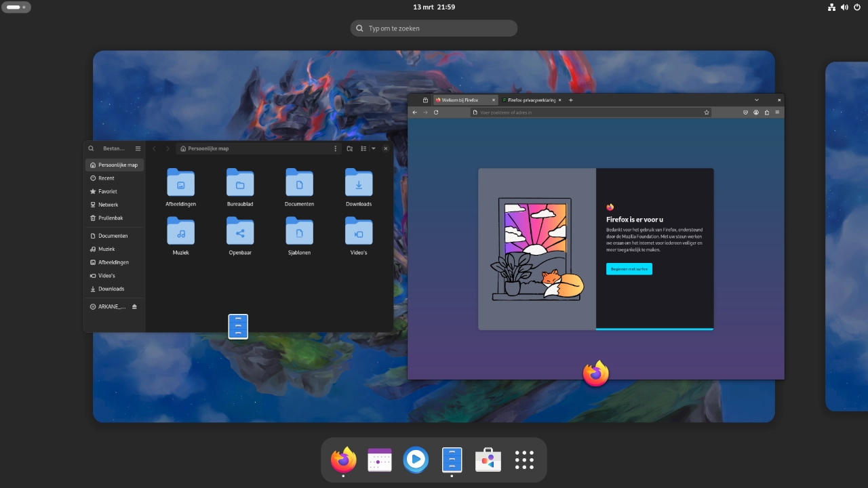Open the Software store from the dock
This screenshot has height=488, width=868.
[x=488, y=460]
